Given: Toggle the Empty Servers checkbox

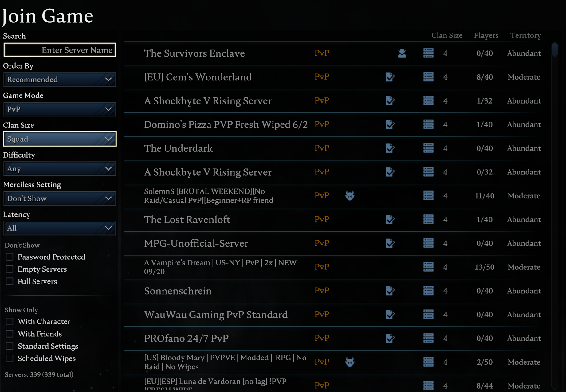Looking at the screenshot, I should 10,269.
